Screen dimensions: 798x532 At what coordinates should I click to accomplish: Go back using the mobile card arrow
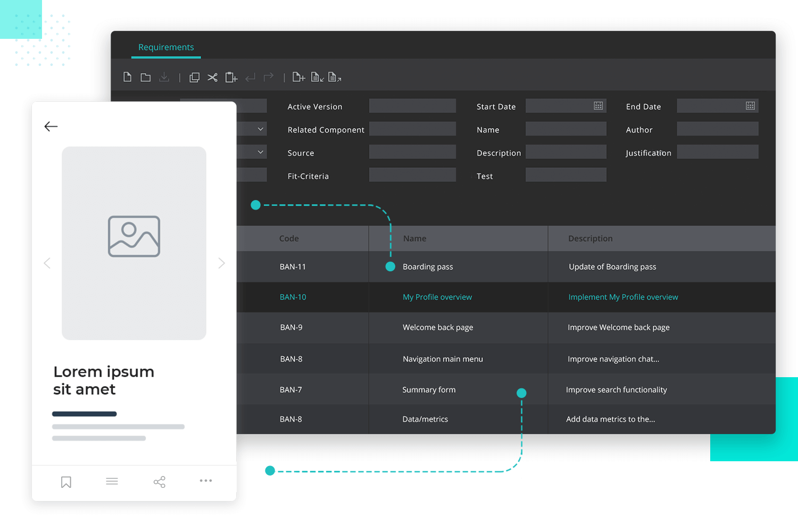[51, 126]
